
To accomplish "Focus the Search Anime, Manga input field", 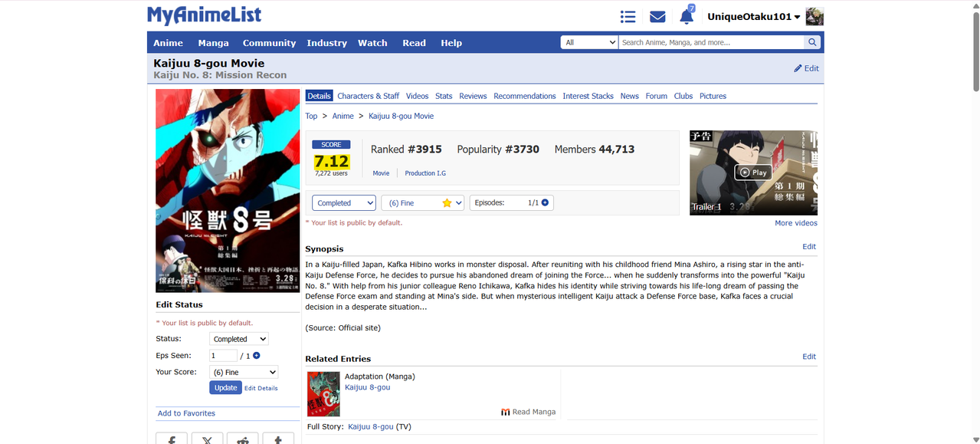I will tap(712, 42).
